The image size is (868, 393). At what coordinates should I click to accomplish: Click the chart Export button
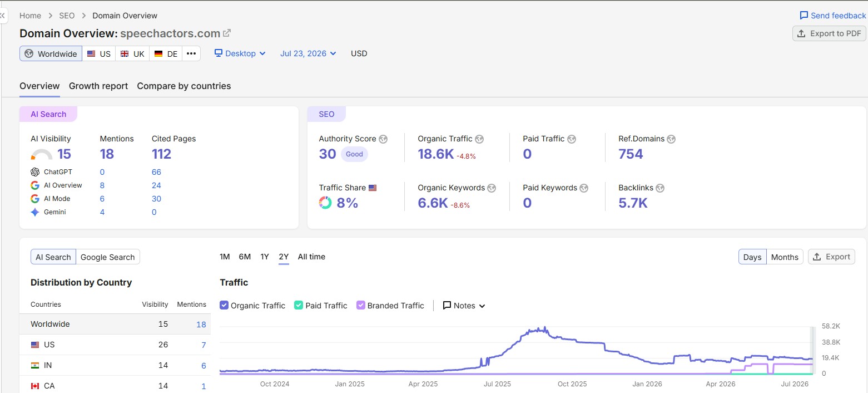[831, 257]
